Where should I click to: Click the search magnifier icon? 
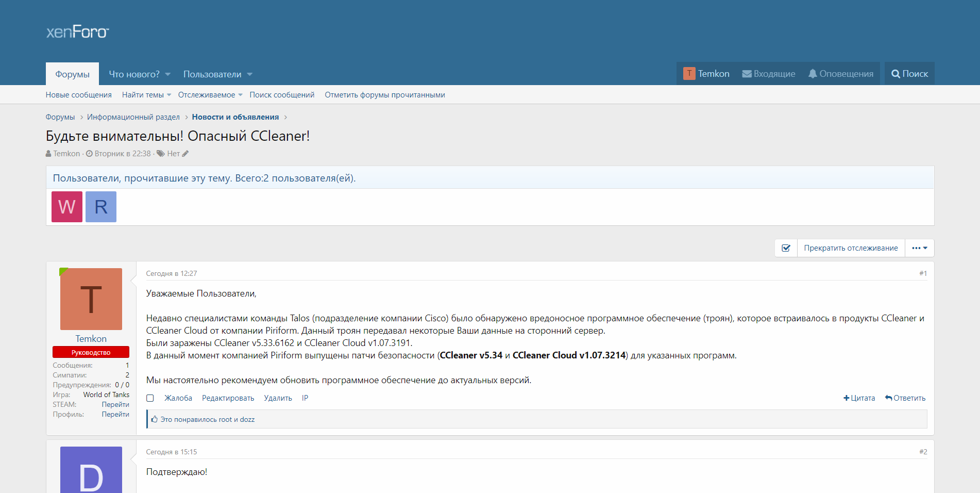[896, 74]
